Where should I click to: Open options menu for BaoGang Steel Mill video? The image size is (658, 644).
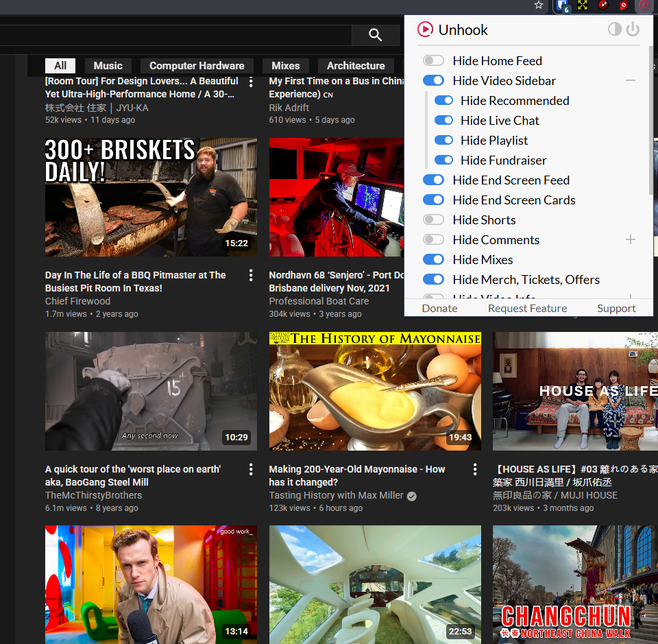point(251,469)
